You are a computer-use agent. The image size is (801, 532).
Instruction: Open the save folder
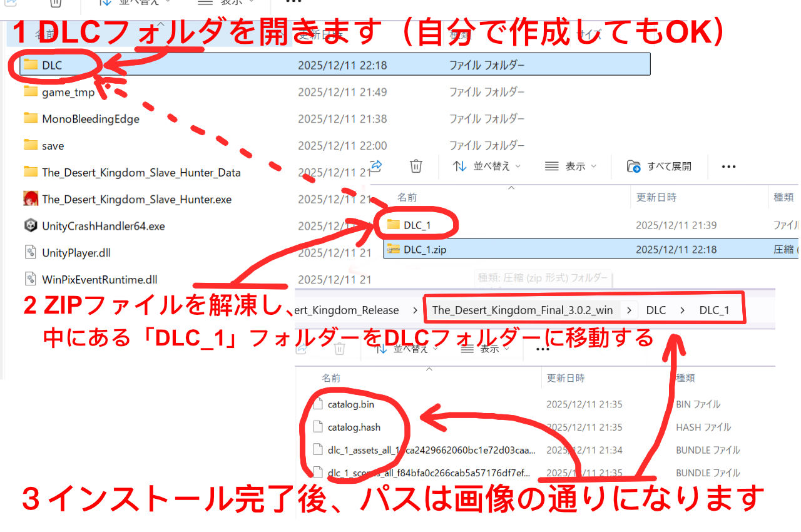pos(51,145)
